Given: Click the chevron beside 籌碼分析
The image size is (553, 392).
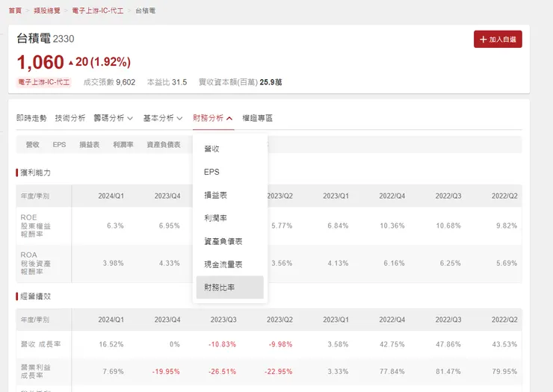Looking at the screenshot, I should (x=130, y=119).
